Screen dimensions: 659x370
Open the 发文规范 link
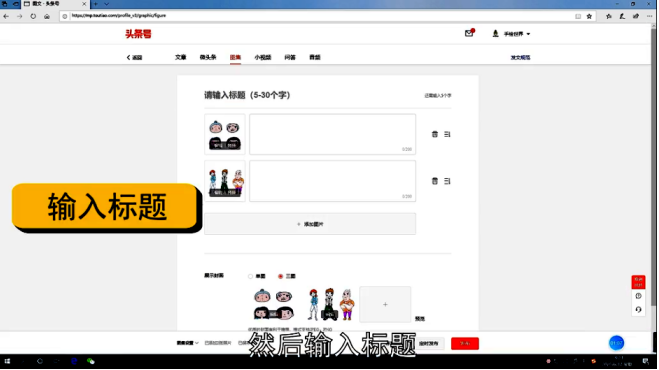pos(520,58)
